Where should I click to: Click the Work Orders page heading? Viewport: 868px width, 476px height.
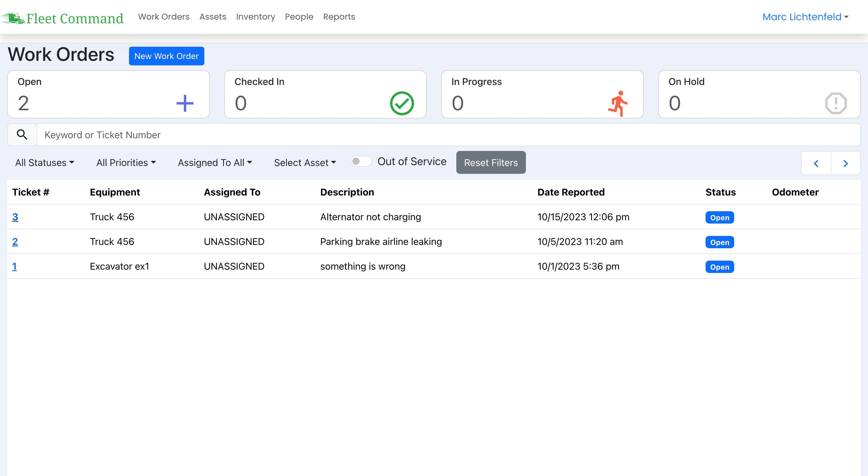[61, 55]
